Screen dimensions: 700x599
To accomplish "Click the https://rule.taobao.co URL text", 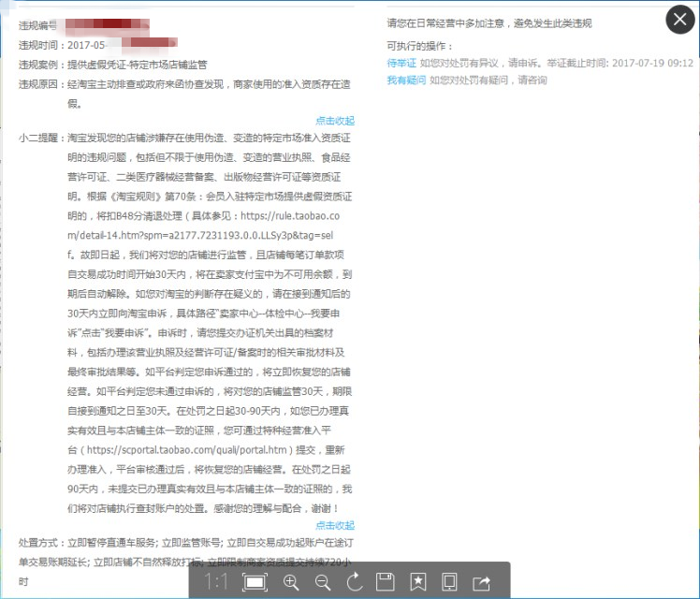I will pyautogui.click(x=290, y=216).
